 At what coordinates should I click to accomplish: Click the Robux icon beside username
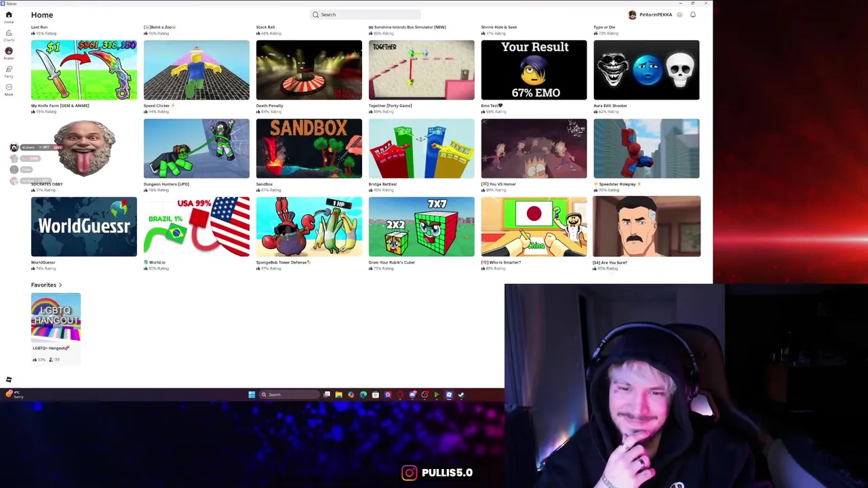click(x=679, y=15)
